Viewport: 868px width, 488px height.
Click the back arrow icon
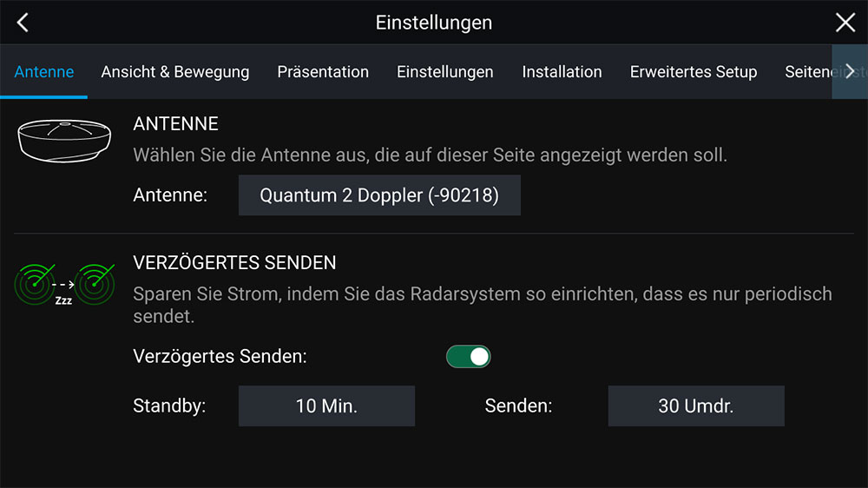point(23,23)
